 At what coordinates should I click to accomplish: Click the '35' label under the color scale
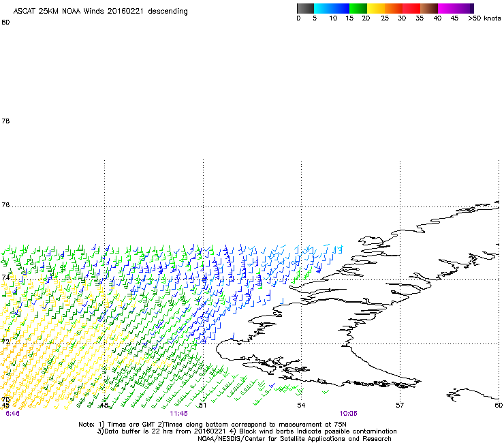(x=420, y=18)
